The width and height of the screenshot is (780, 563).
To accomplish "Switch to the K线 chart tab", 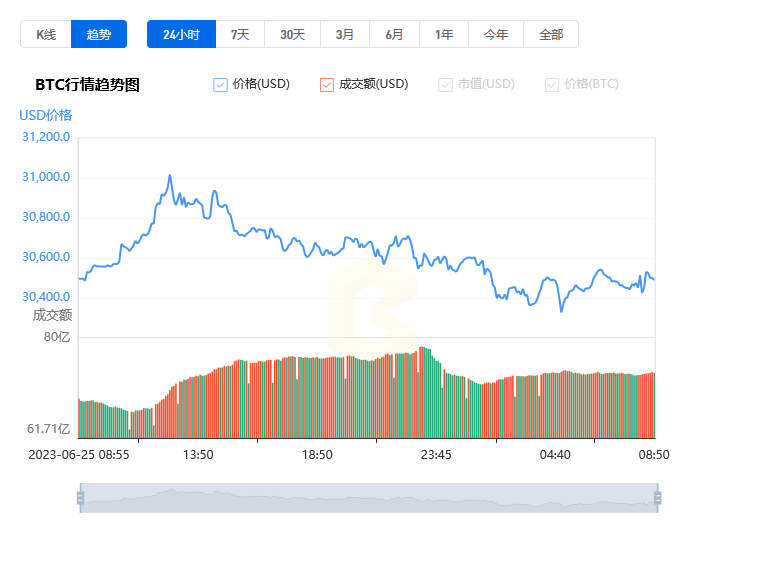I will coord(46,34).
